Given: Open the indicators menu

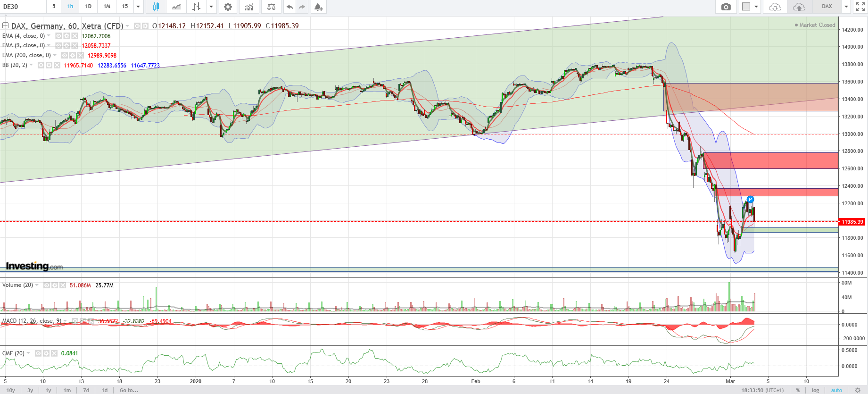Looking at the screenshot, I should coord(249,7).
